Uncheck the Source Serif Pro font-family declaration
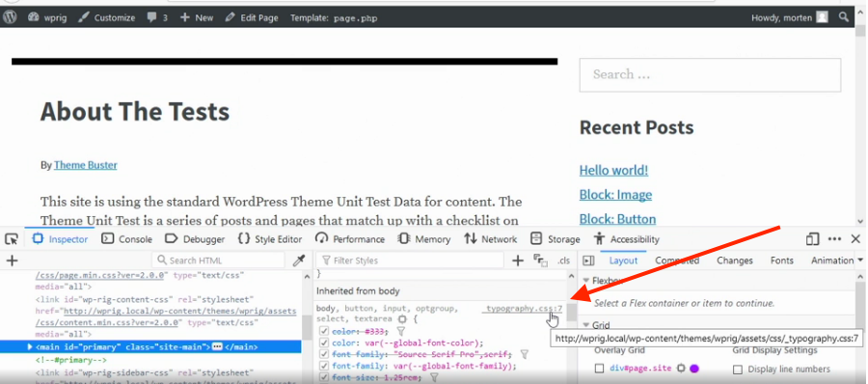The height and width of the screenshot is (384, 868). click(x=324, y=354)
